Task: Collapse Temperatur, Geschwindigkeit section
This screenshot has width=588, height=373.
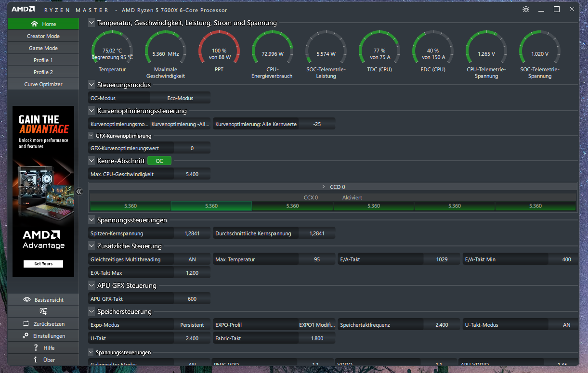Action: [92, 23]
